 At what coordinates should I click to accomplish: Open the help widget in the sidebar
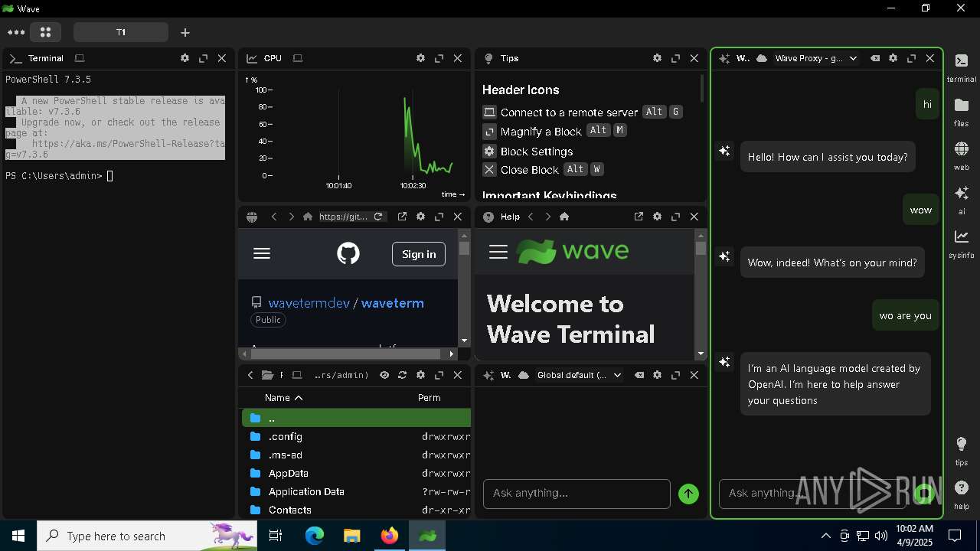[961, 494]
